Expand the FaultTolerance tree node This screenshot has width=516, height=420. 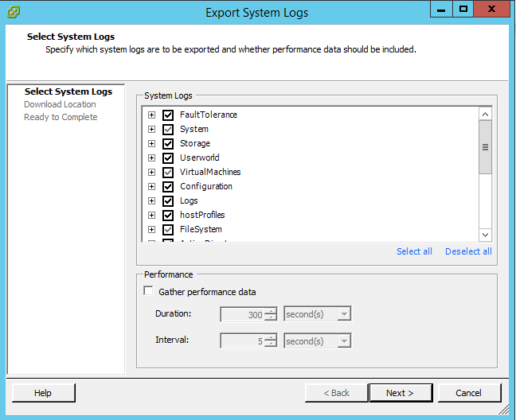coord(151,115)
